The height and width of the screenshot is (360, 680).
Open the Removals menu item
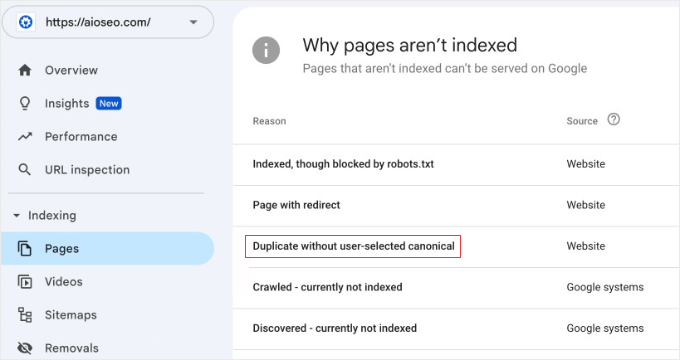[x=72, y=348]
